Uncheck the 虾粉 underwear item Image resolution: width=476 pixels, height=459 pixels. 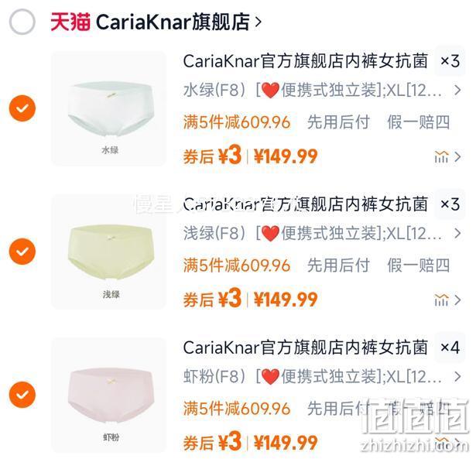pos(22,395)
